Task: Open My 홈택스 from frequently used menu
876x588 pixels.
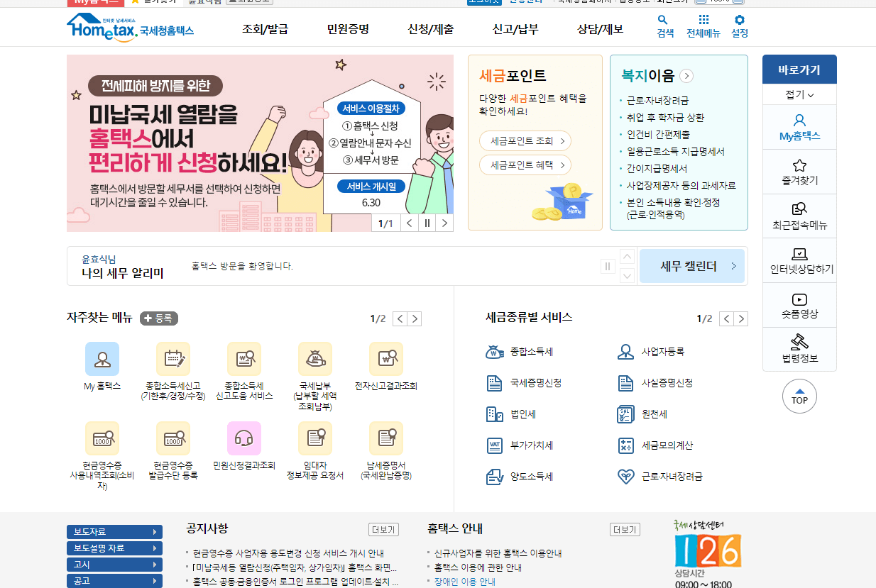Action: click(102, 359)
